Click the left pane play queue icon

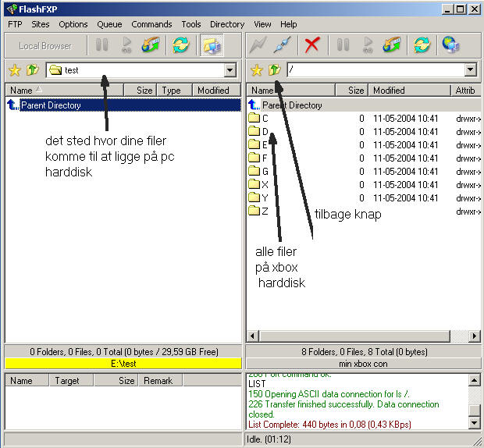click(126, 45)
